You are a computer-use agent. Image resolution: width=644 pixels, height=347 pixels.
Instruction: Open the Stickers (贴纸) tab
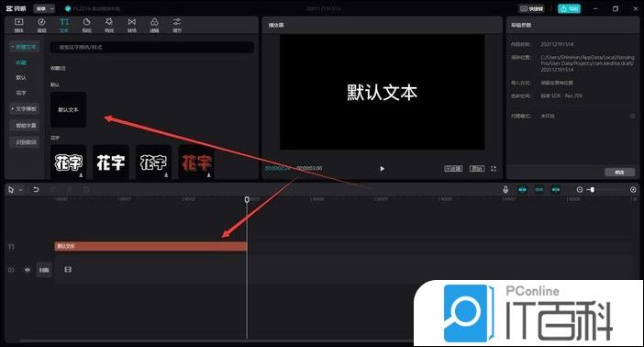coord(86,25)
